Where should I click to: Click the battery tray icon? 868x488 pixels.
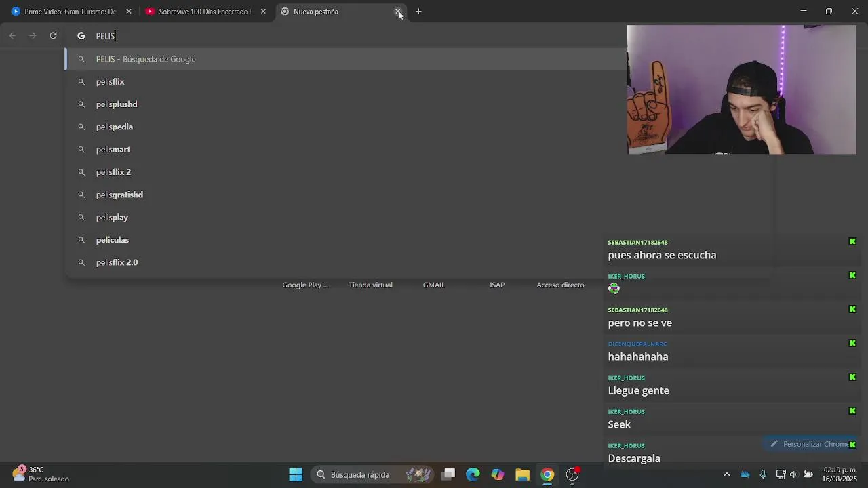point(808,474)
